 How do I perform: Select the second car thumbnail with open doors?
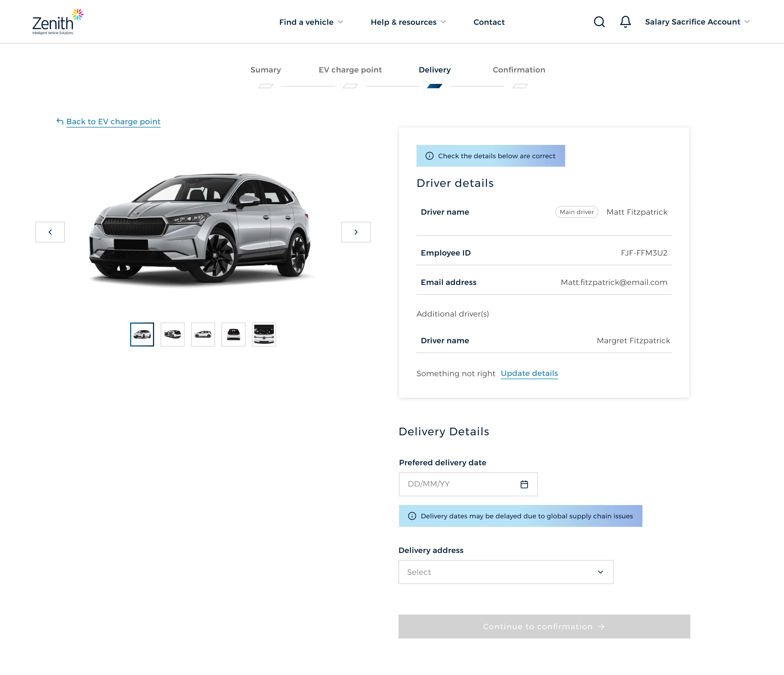[x=172, y=334]
